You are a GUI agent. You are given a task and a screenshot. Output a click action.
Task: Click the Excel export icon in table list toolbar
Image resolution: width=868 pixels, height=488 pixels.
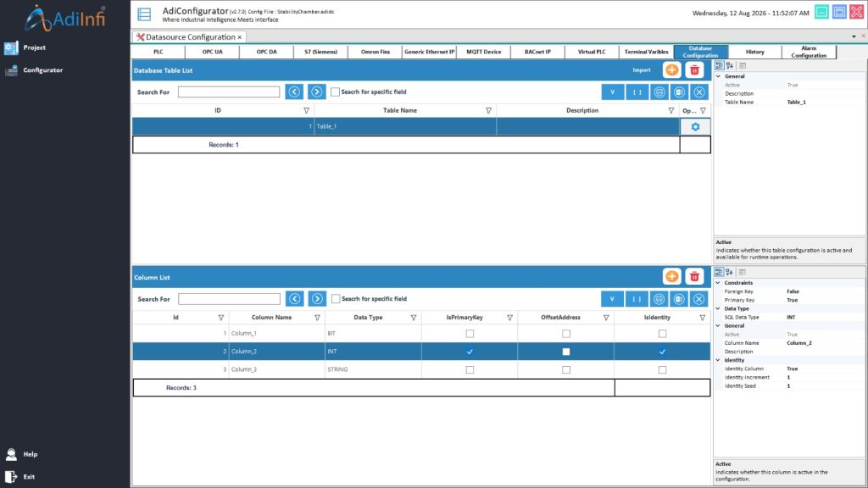(679, 92)
